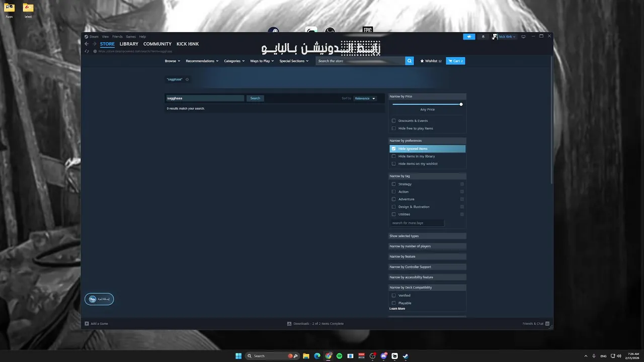
Task: Click the Add a Game plus icon
Action: [x=87, y=324]
